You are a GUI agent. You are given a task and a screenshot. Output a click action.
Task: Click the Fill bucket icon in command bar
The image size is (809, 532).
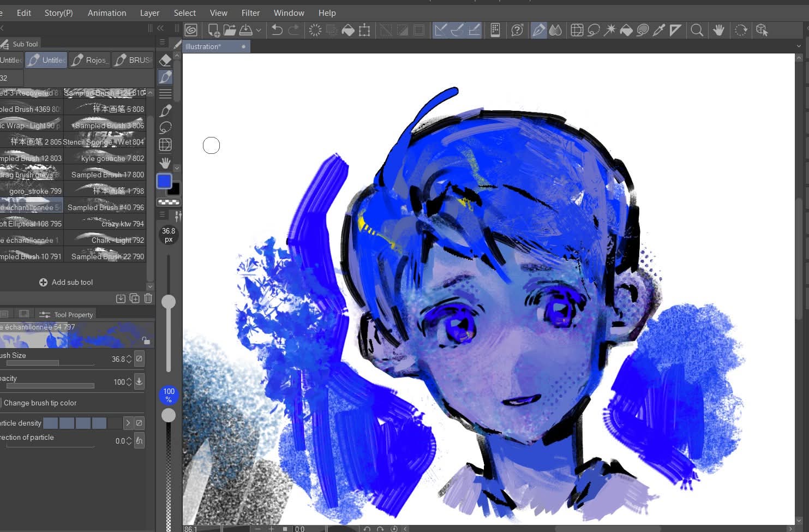[348, 30]
